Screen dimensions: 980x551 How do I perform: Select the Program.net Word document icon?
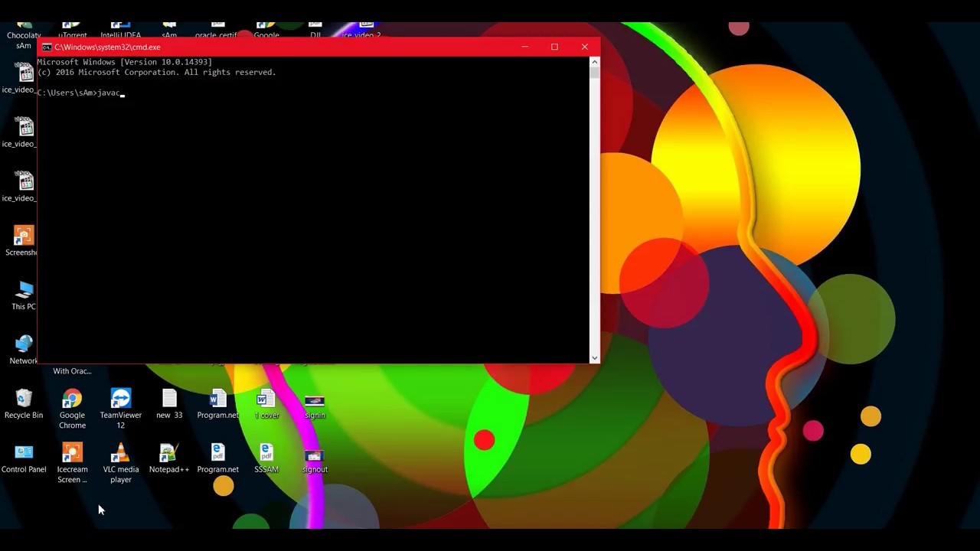pyautogui.click(x=217, y=404)
